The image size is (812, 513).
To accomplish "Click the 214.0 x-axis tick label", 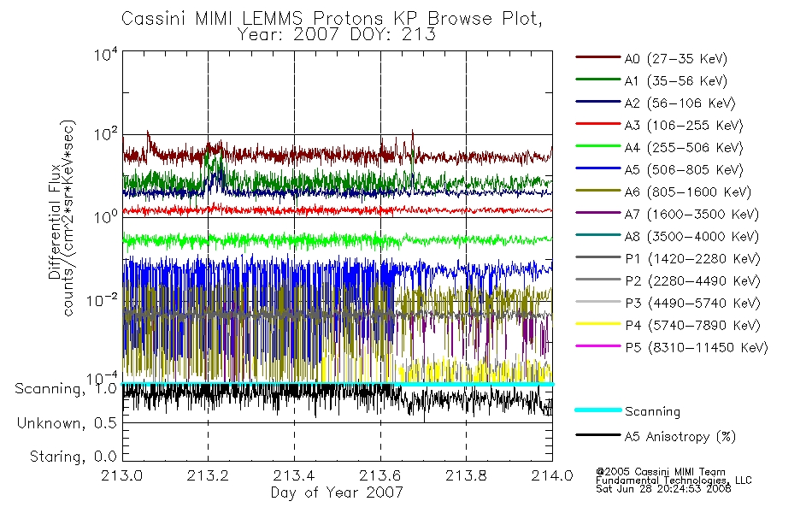I will 552,475.
